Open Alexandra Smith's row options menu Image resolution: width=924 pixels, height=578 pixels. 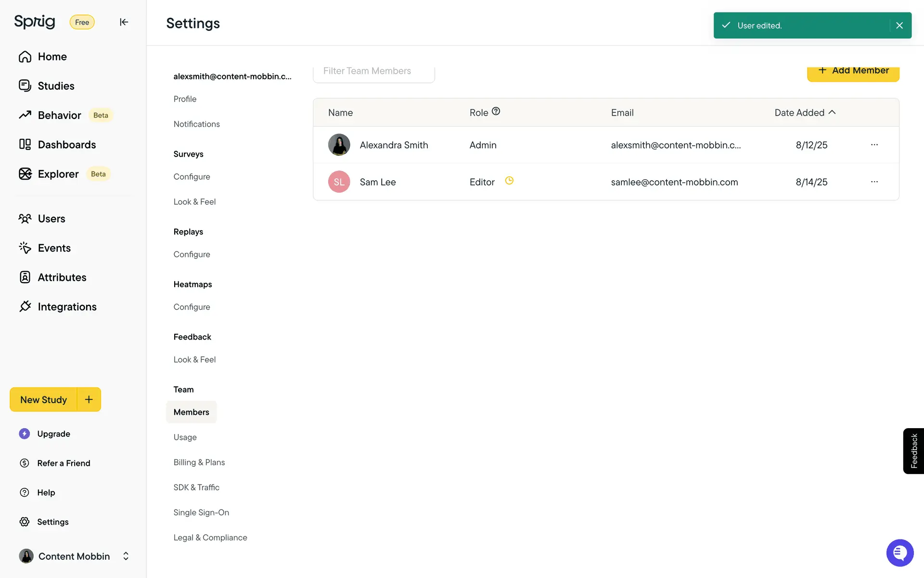[874, 144]
